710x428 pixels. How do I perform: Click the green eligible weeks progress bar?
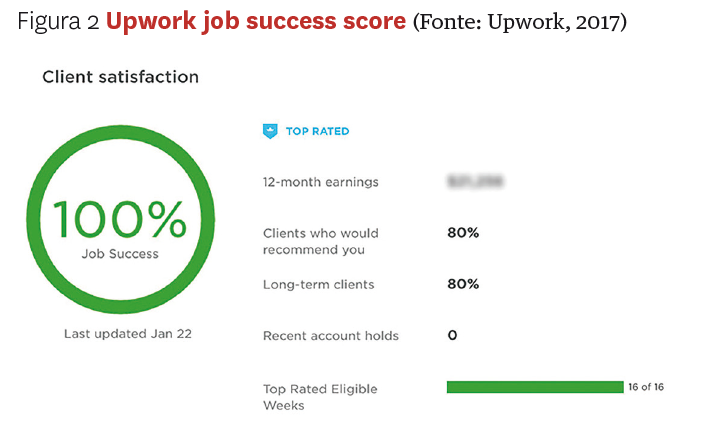534,387
